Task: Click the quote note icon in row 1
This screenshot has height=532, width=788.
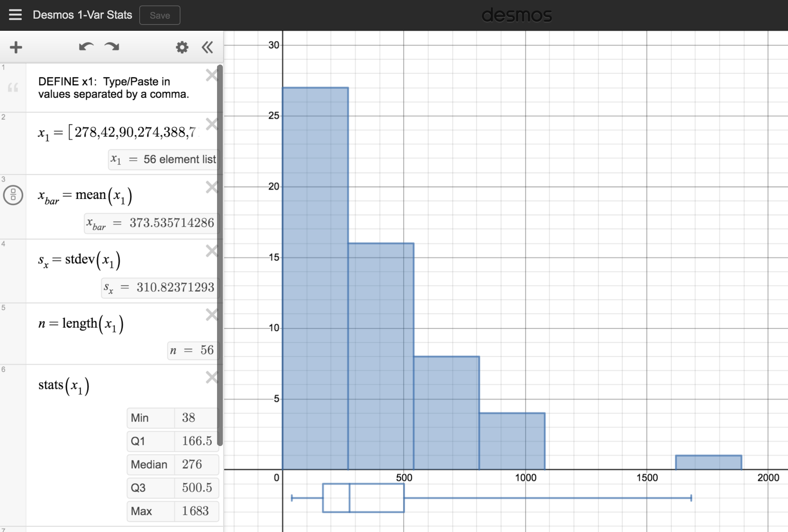Action: 13,87
